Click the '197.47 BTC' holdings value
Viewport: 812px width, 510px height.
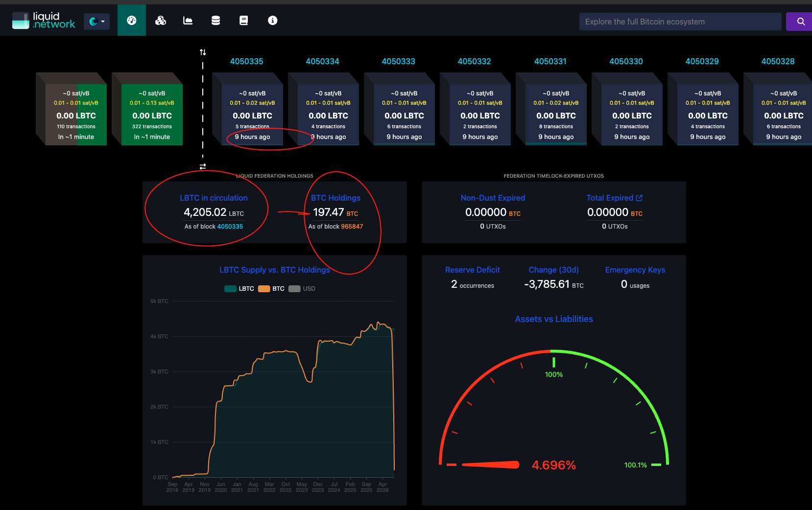click(335, 212)
